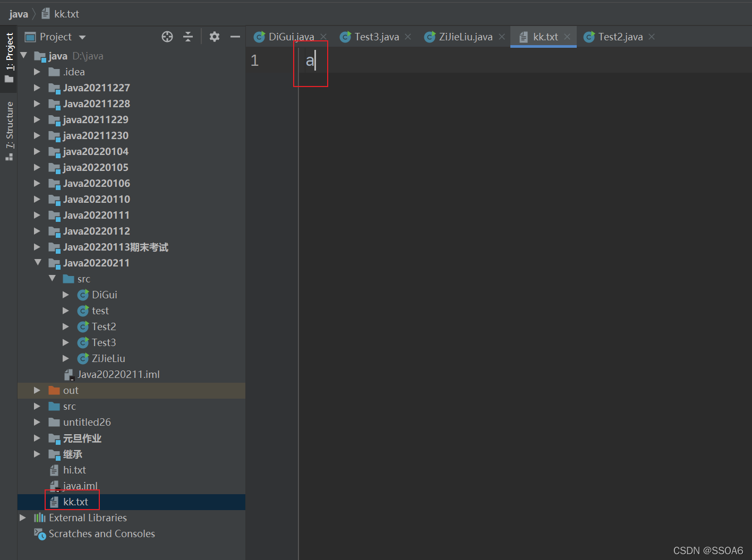This screenshot has width=752, height=560.
Task: Close the Test3.java tab
Action: coord(408,37)
